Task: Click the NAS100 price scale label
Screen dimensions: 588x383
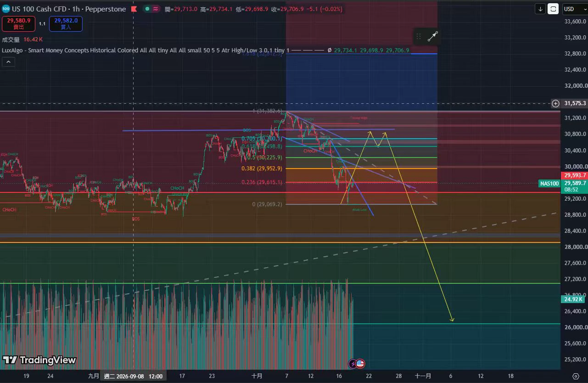Action: coord(550,184)
